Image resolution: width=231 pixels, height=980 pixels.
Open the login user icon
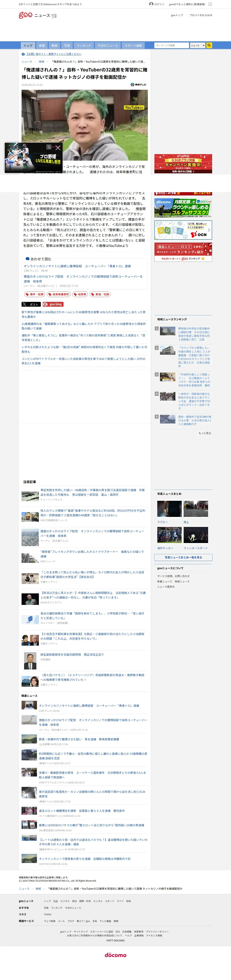click(x=151, y=4)
